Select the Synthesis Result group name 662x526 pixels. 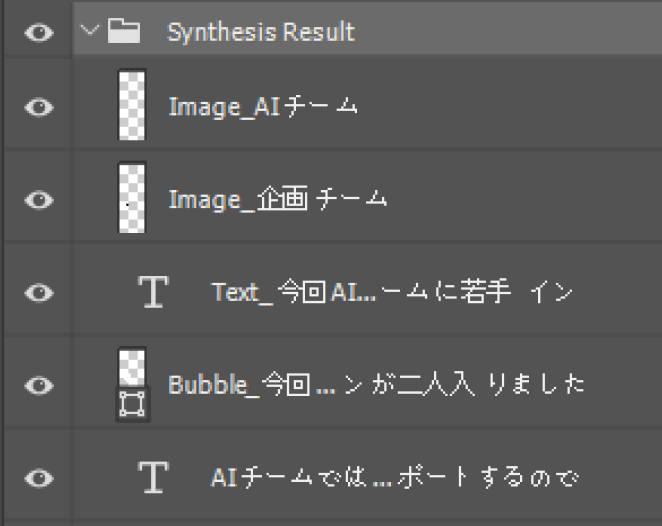point(261,32)
